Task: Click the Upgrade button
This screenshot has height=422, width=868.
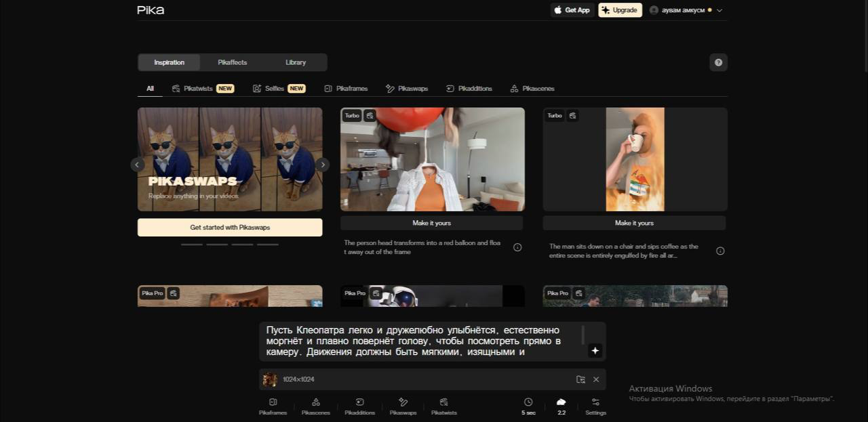Action: pyautogui.click(x=620, y=10)
